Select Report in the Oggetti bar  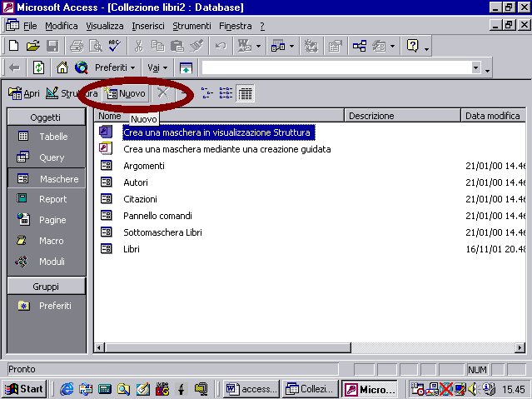47,199
